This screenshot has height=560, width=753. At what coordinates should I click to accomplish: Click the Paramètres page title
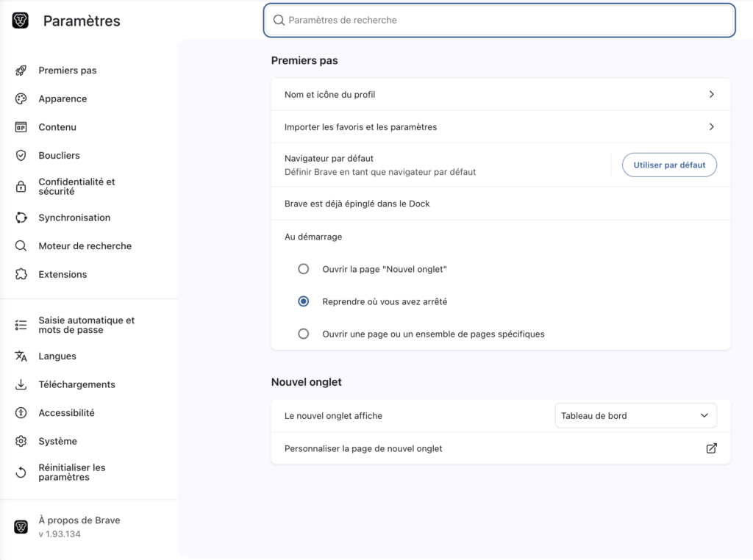pyautogui.click(x=82, y=21)
